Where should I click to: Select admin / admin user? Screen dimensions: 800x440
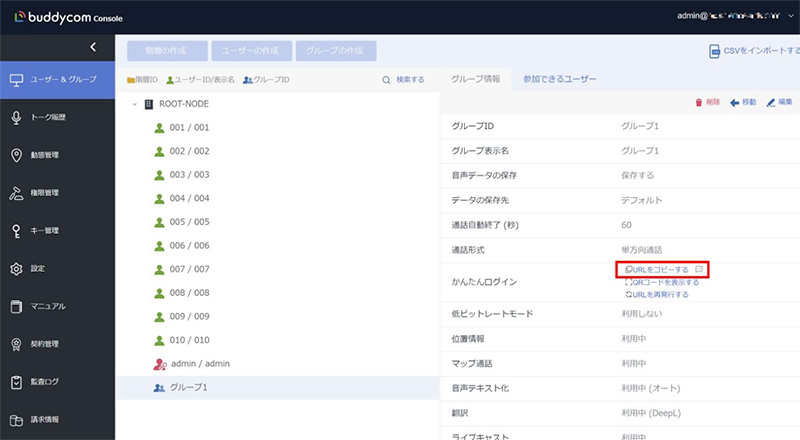(201, 363)
